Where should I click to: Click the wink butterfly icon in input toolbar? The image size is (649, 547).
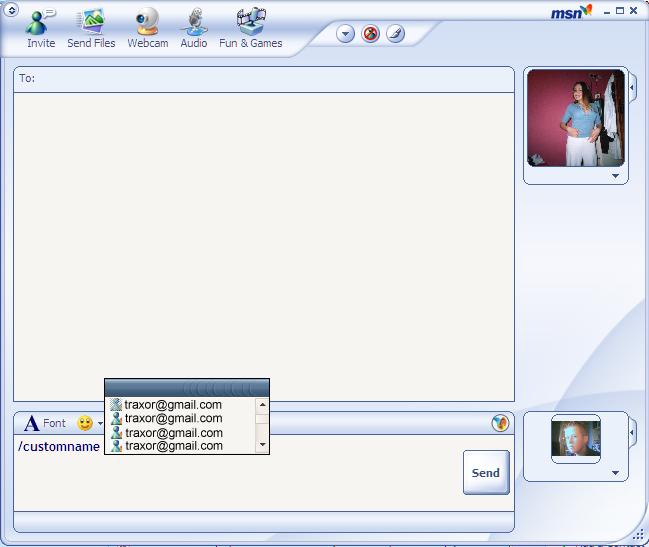[x=500, y=423]
